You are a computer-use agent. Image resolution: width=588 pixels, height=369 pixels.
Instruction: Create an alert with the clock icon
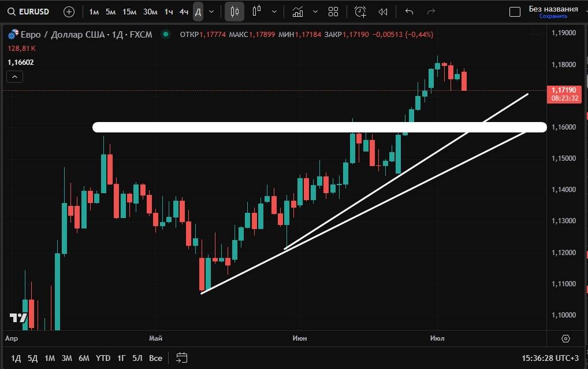[x=360, y=12]
